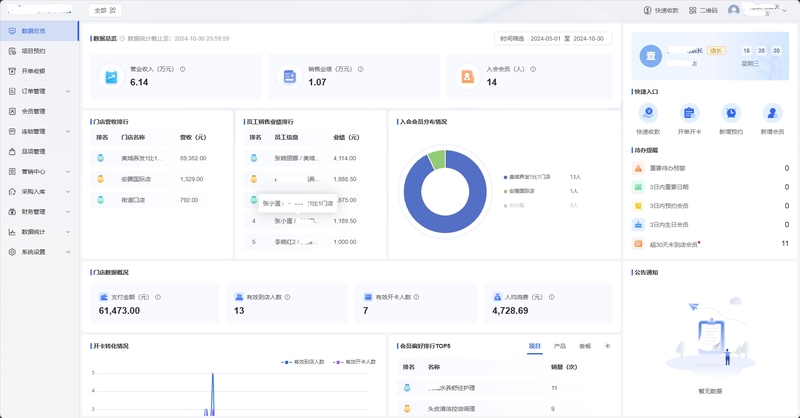Viewport: 800px width, 418px height.
Task: Expand the 订单管理 sidebar chevron
Action: pos(68,91)
